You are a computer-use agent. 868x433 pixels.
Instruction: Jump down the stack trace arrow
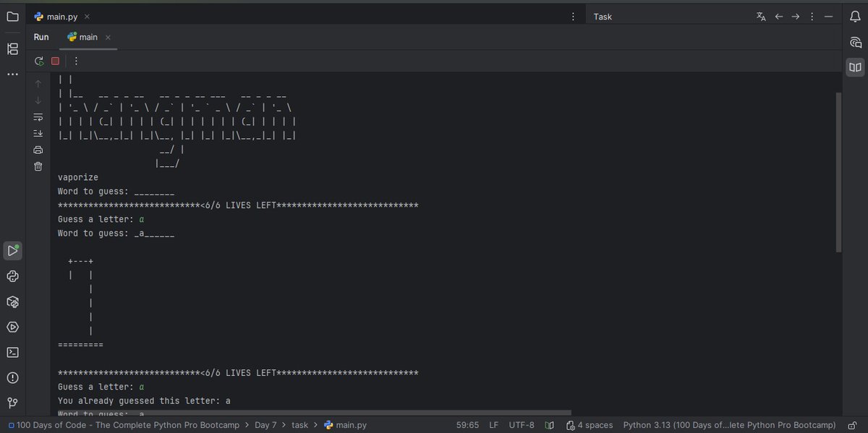38,100
